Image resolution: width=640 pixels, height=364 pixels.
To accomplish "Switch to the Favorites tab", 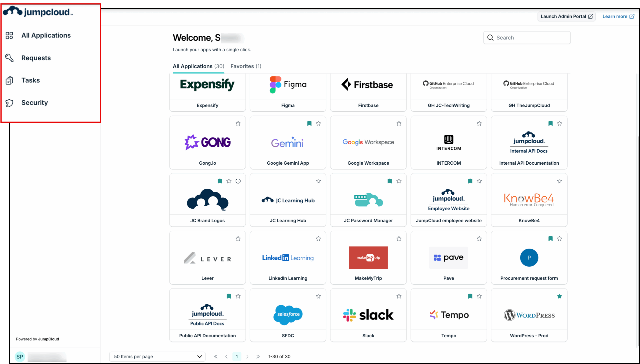I will click(245, 66).
